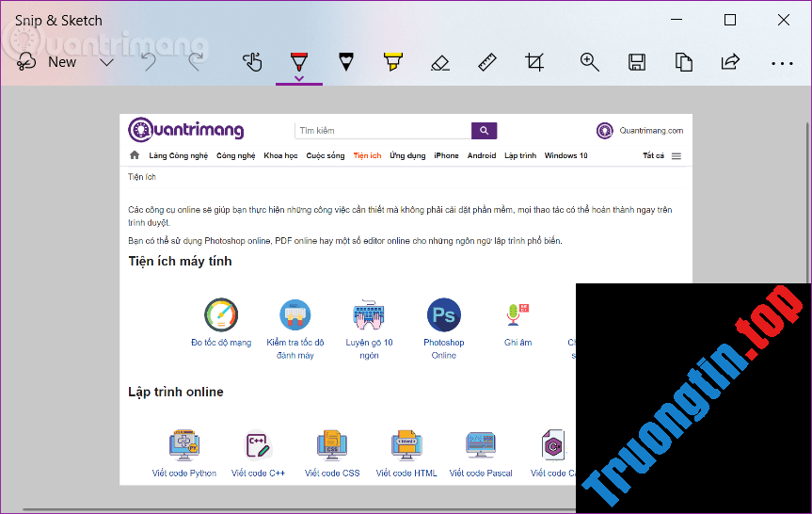
Task: Click the vertical scrollbar on the right
Action: (x=806, y=188)
